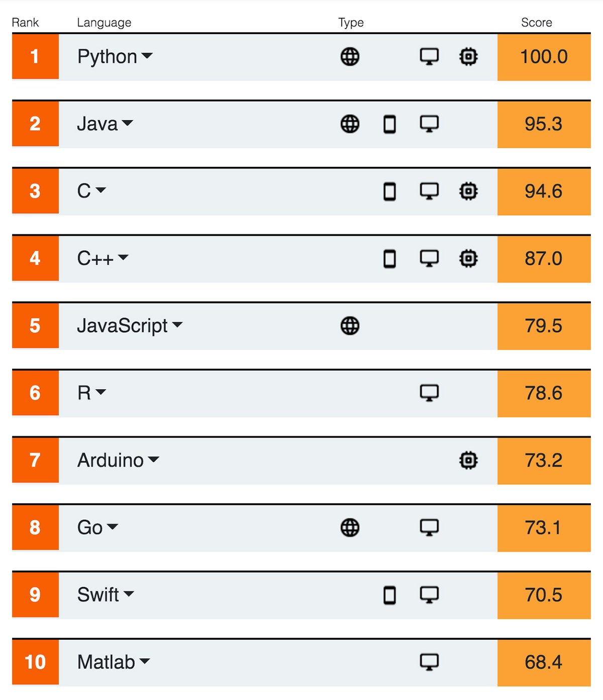
Task: Expand the Python language dropdown arrow
Action: [147, 56]
